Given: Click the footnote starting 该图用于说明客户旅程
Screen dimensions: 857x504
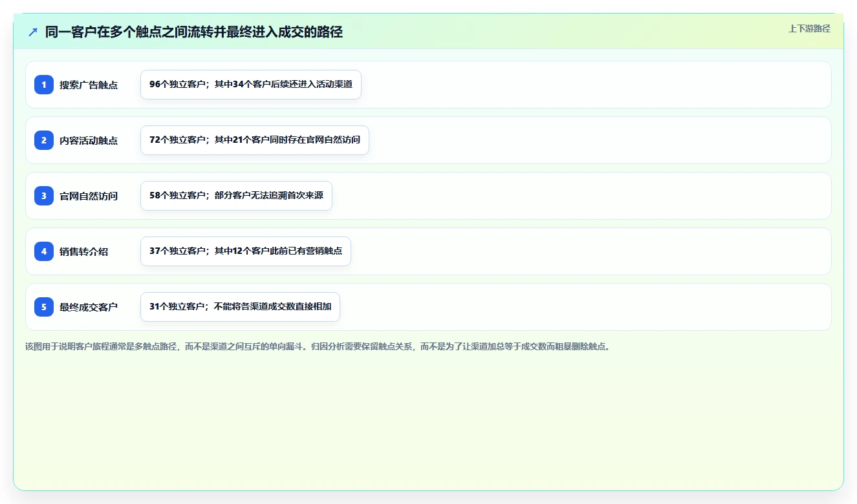Looking at the screenshot, I should 318,346.
